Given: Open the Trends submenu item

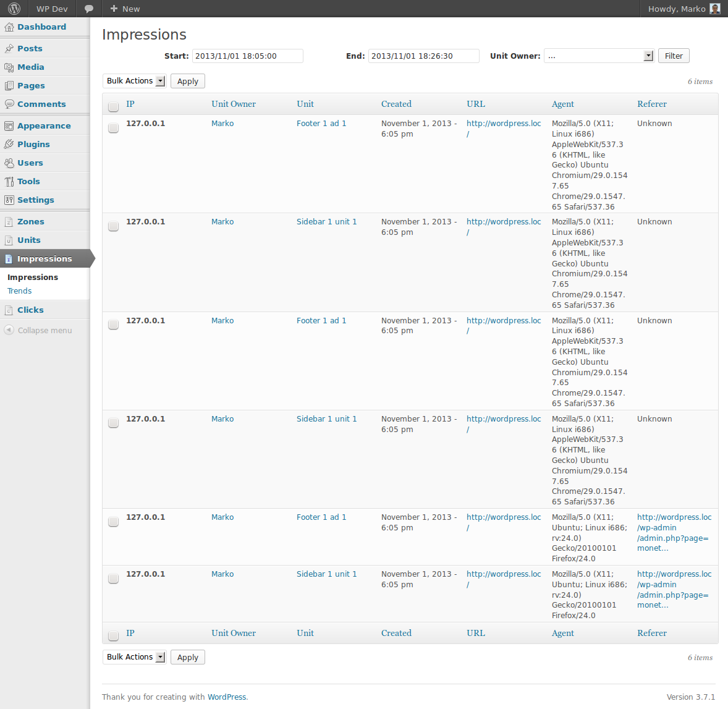Looking at the screenshot, I should point(20,291).
